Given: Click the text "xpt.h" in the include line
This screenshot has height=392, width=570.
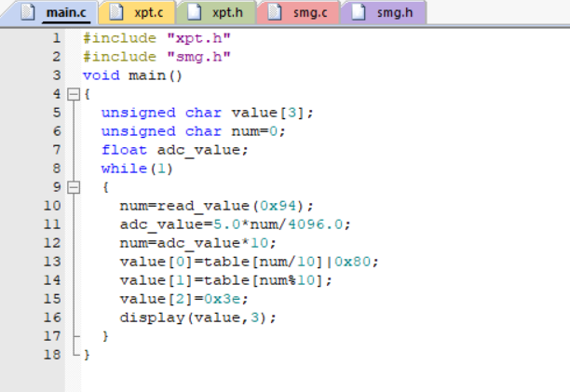Looking at the screenshot, I should point(198,38).
